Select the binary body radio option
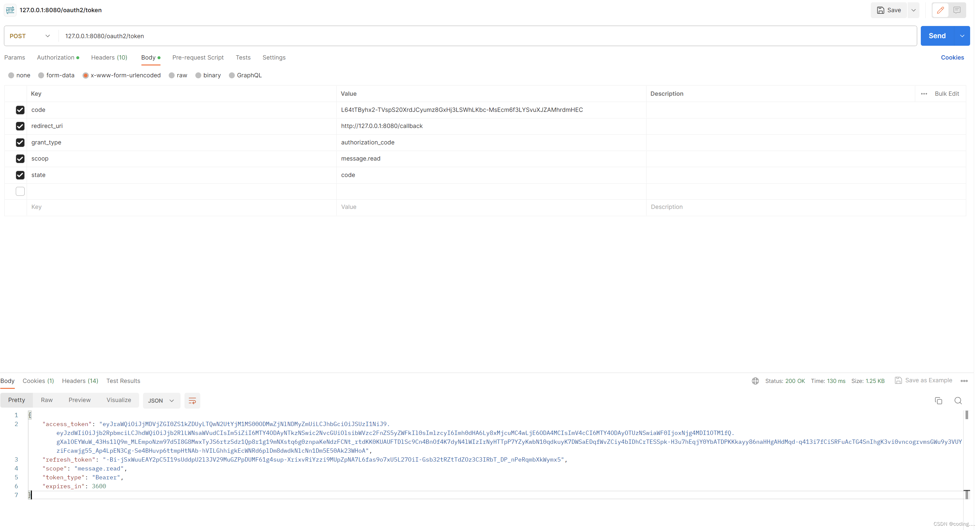The height and width of the screenshot is (530, 980). [x=198, y=75]
